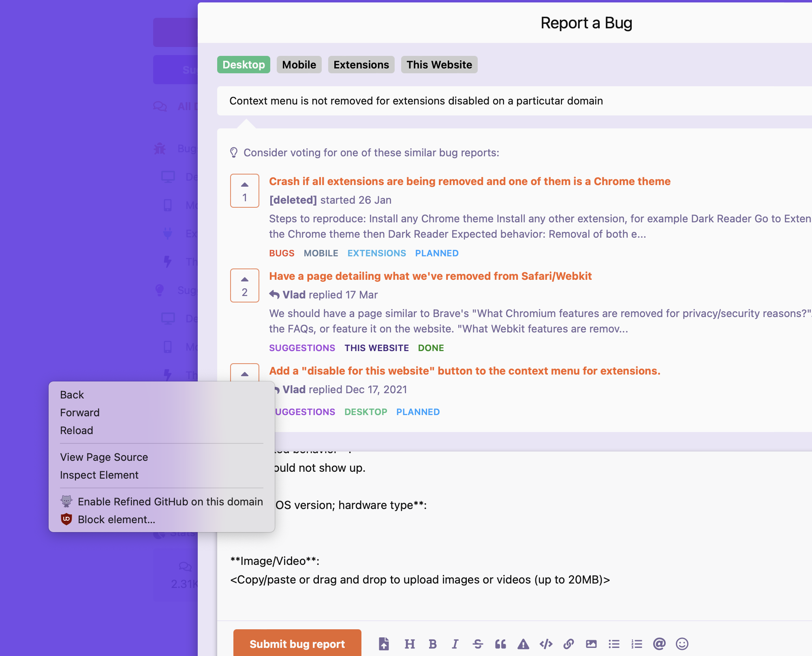
Task: Select Enable Refined GitHub on this domain
Action: pos(170,502)
